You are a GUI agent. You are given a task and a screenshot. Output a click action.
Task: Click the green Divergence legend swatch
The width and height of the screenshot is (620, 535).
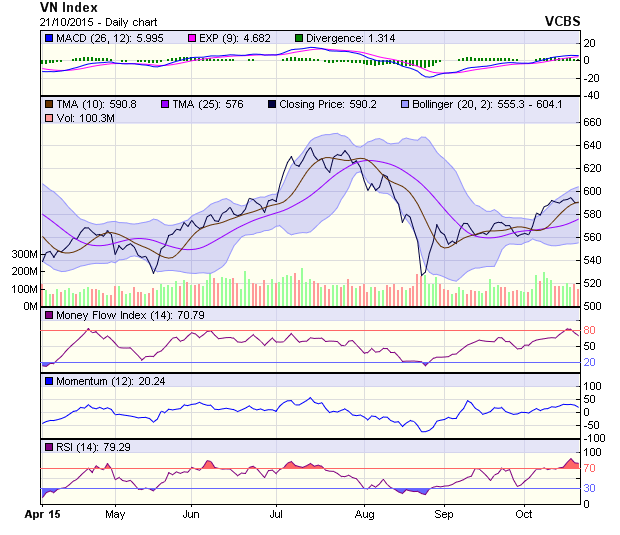(299, 38)
